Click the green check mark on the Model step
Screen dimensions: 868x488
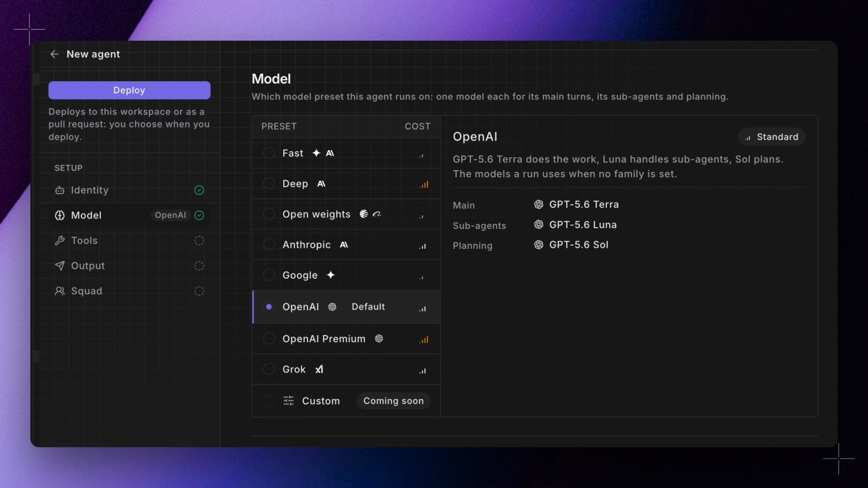[x=199, y=215]
